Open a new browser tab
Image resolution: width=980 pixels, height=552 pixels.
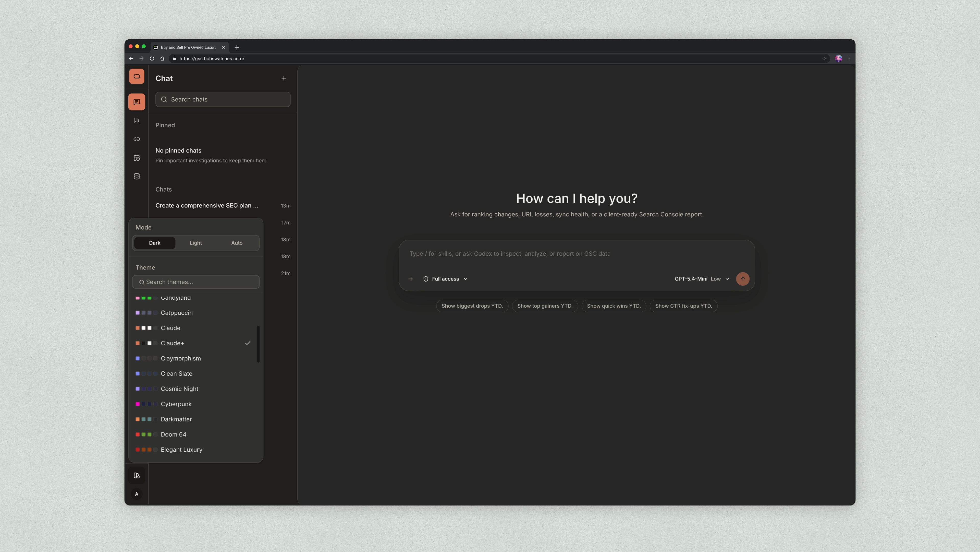pyautogui.click(x=237, y=47)
